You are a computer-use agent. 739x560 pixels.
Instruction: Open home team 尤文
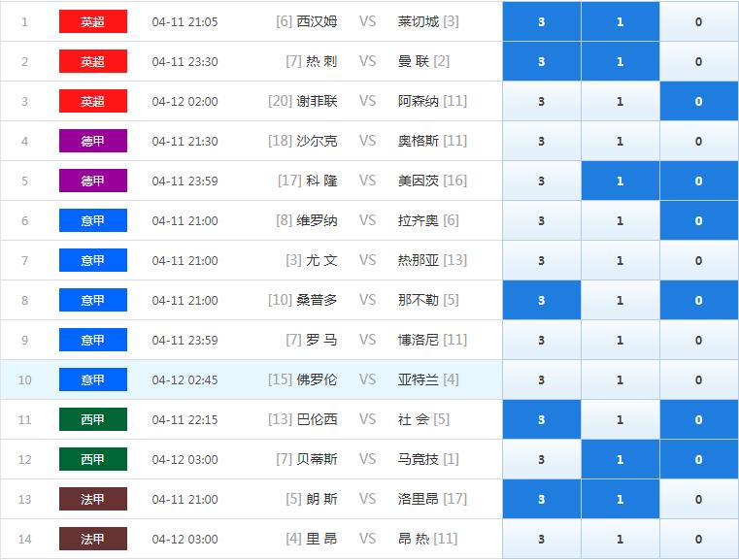click(321, 260)
